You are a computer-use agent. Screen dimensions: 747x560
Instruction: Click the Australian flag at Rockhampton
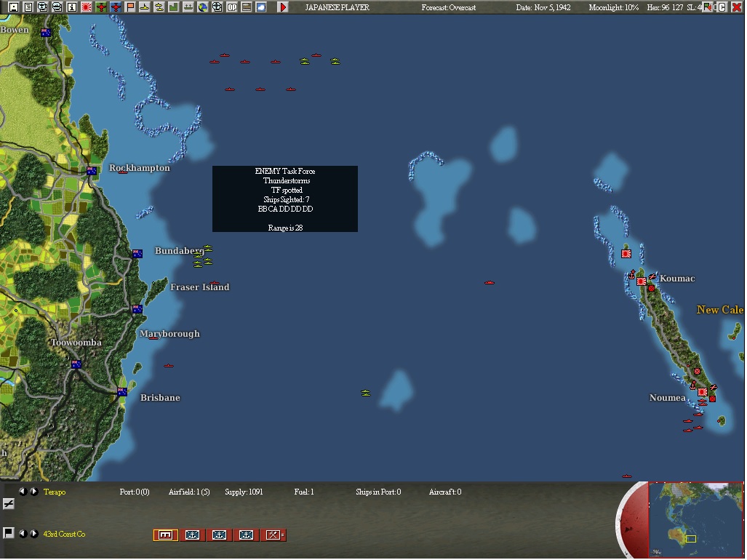tap(92, 170)
